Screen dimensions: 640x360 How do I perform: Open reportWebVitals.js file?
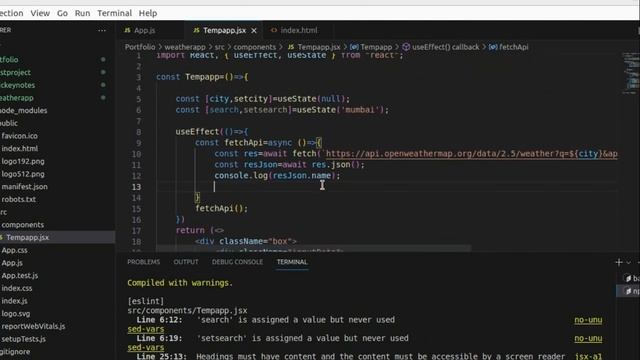click(x=33, y=326)
